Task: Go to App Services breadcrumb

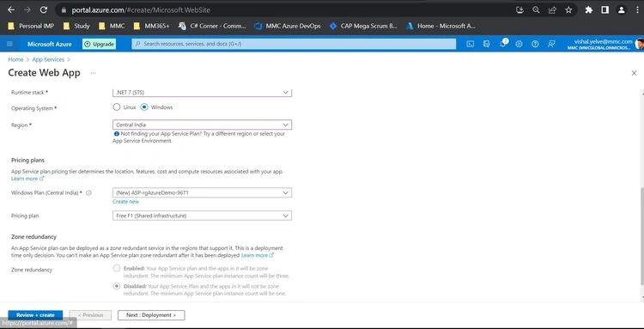Action: pyautogui.click(x=48, y=59)
